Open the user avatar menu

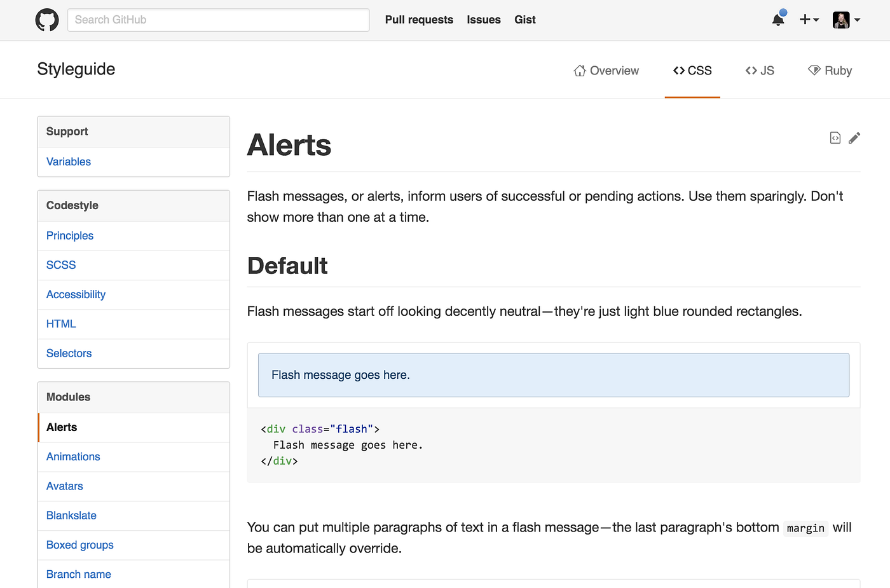coord(846,20)
